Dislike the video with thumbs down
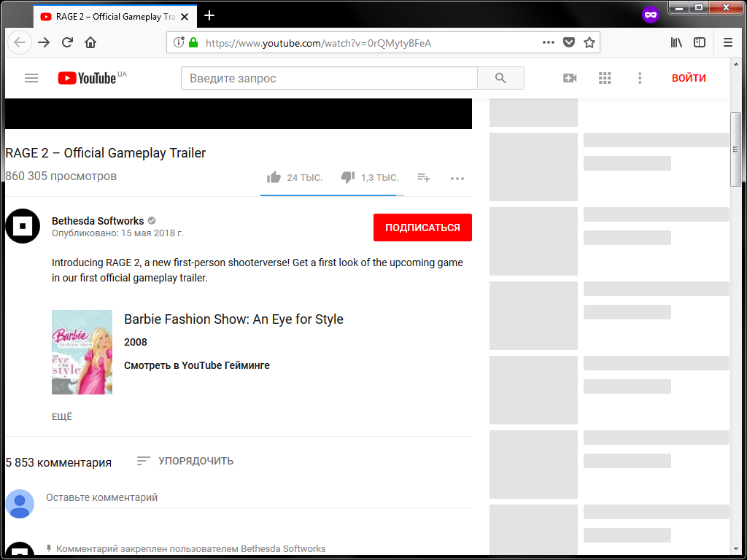Image resolution: width=747 pixels, height=560 pixels. click(348, 178)
